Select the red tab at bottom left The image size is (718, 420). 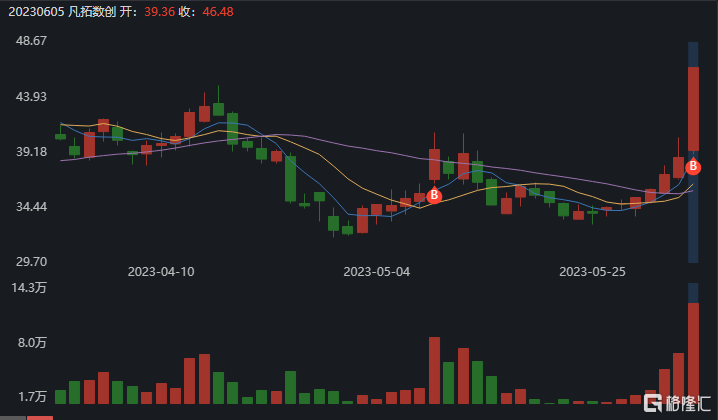pos(39,417)
